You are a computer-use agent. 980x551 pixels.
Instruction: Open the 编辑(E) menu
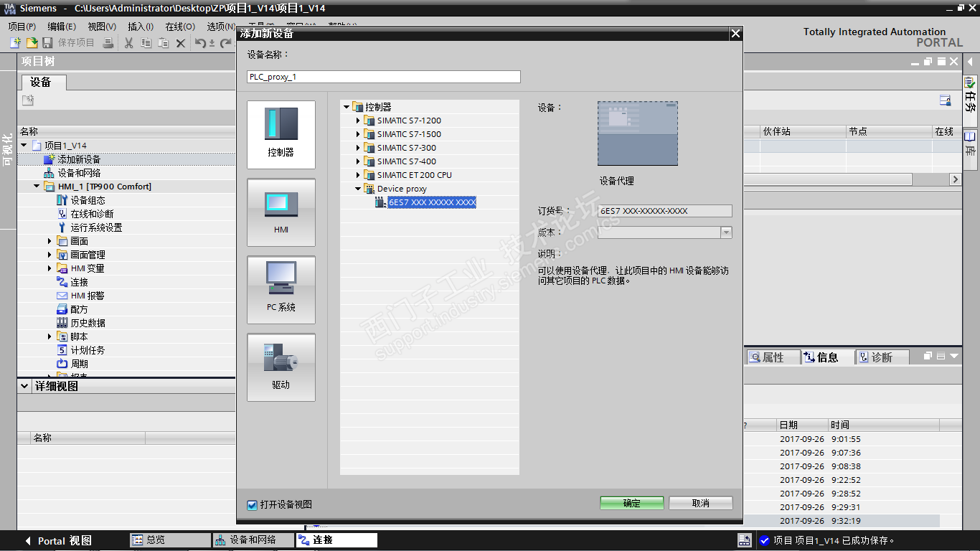point(62,27)
